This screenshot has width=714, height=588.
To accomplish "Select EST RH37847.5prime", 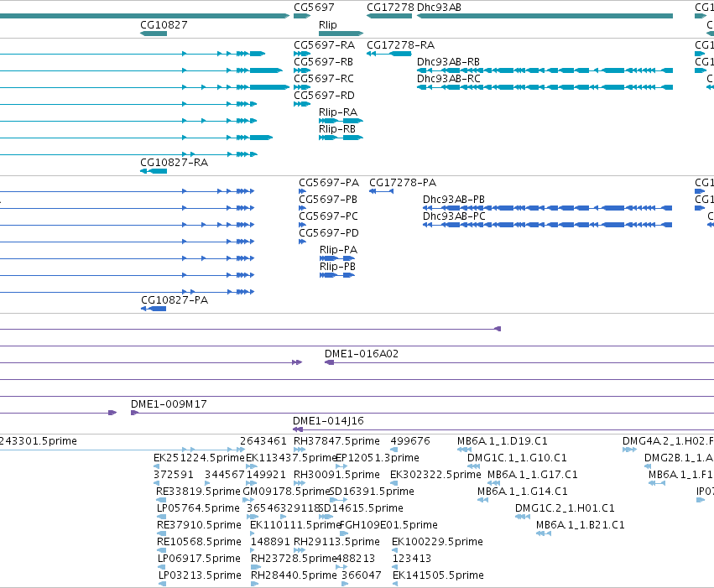I will coord(336,441).
